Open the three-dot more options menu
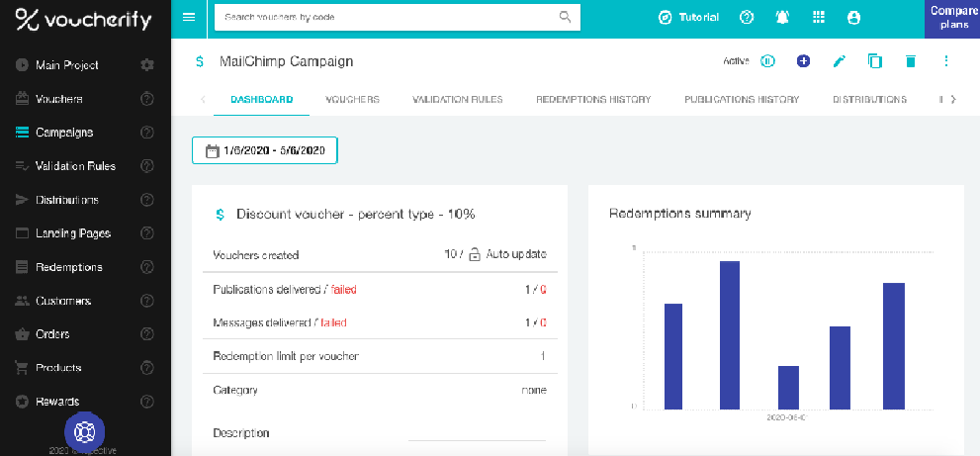 (x=946, y=61)
